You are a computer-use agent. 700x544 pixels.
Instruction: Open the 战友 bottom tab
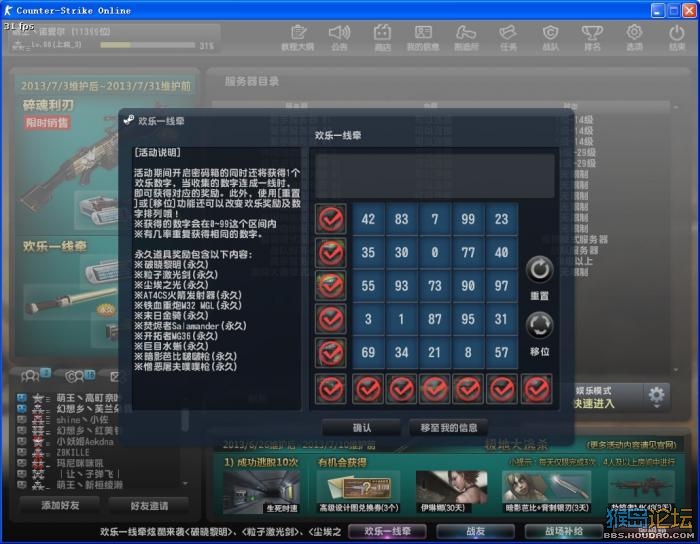[x=475, y=531]
